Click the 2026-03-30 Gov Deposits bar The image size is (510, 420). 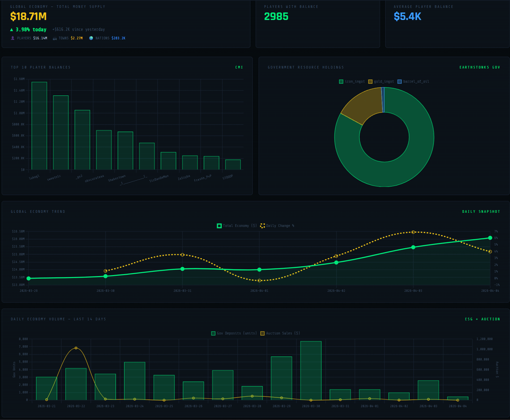311,370
